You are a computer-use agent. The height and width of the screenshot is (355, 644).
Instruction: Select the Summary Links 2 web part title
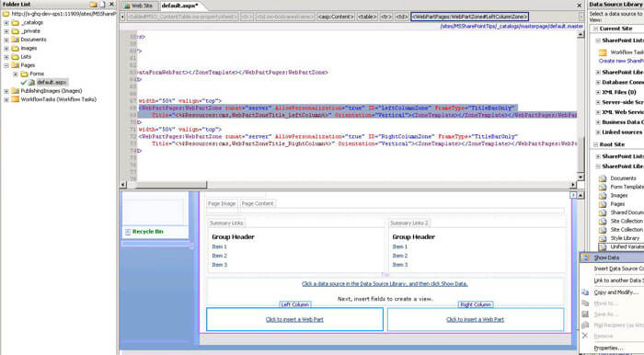click(x=408, y=223)
